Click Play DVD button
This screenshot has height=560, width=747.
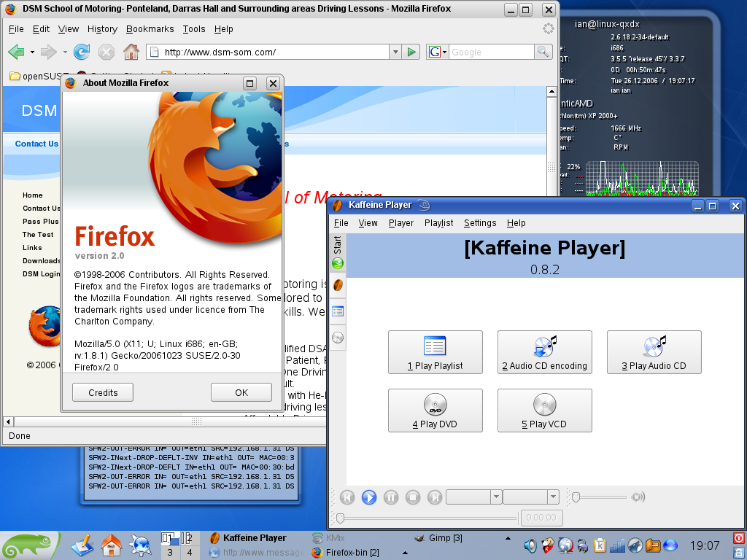tap(436, 411)
